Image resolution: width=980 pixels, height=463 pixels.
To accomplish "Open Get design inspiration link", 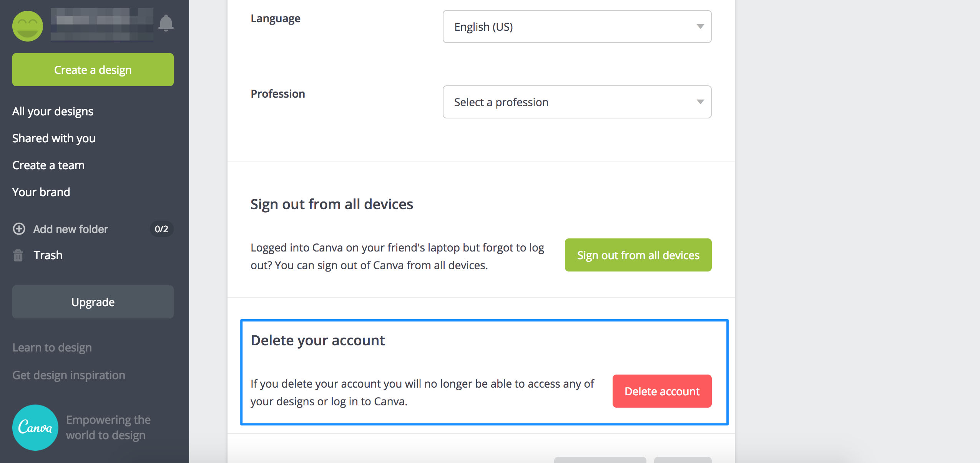I will (69, 375).
